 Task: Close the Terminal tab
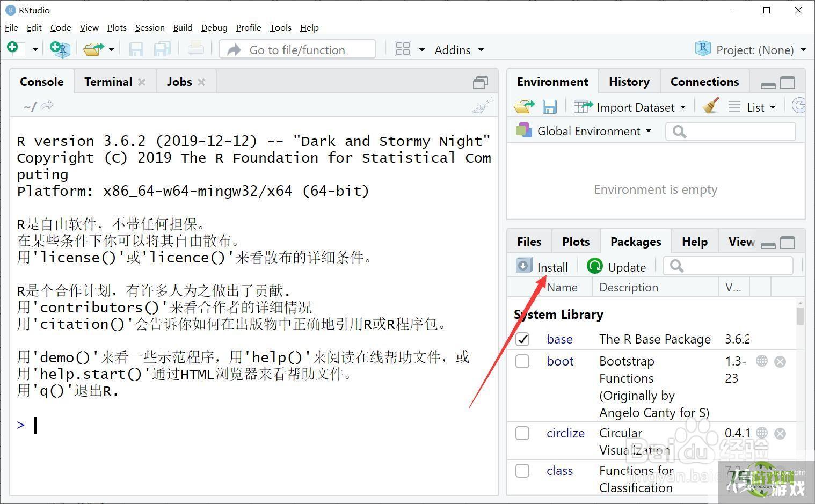(x=142, y=82)
